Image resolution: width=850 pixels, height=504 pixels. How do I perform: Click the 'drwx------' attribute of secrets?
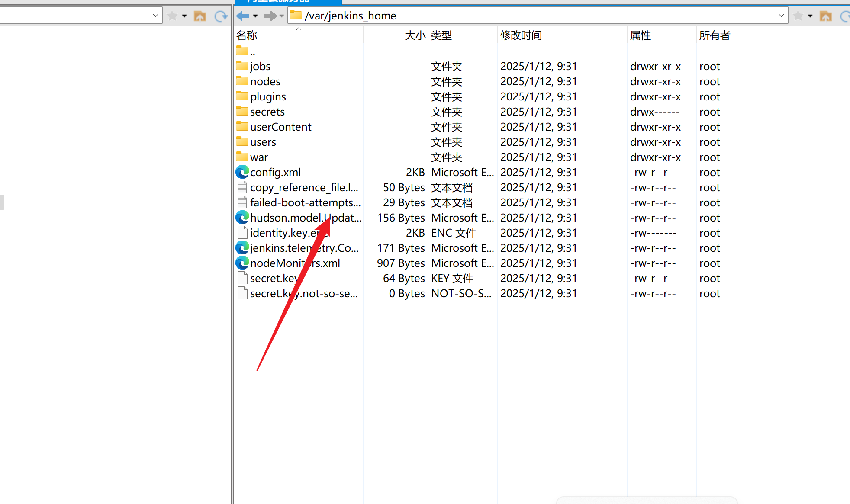pyautogui.click(x=655, y=112)
